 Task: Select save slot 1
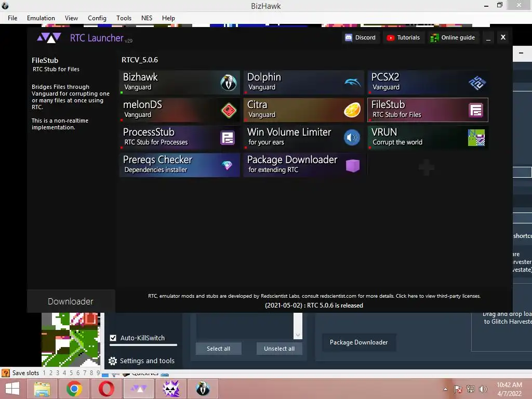coord(44,373)
